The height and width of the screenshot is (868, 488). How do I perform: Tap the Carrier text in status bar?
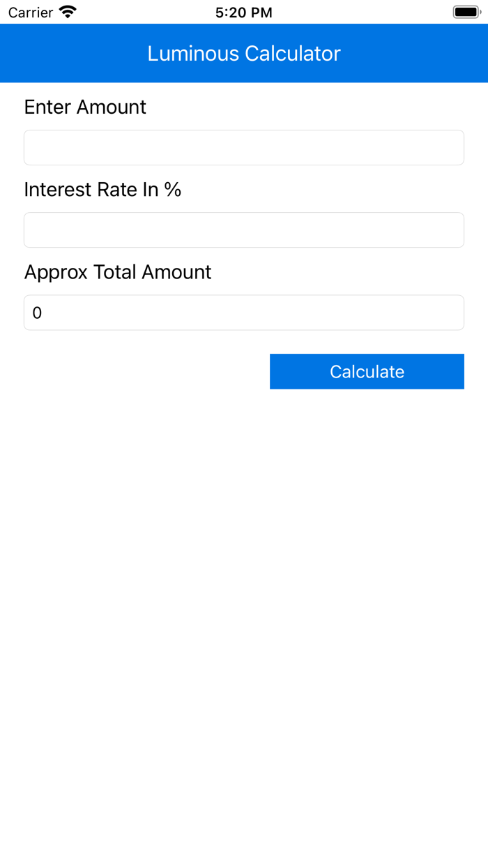[x=31, y=13]
